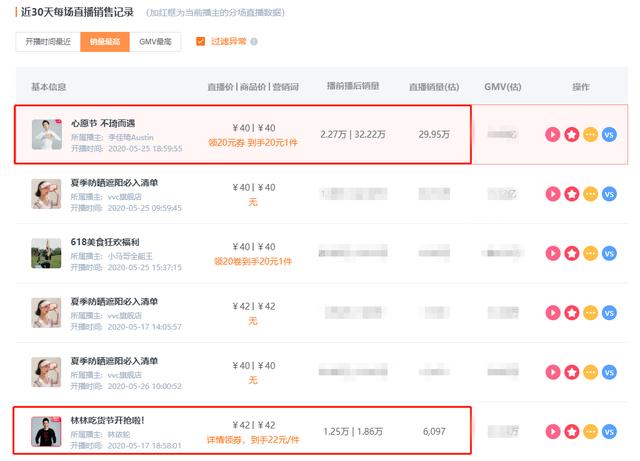The image size is (640, 461).
Task: Click the VS compare icon for 李佳琦Austin row
Action: point(609,134)
